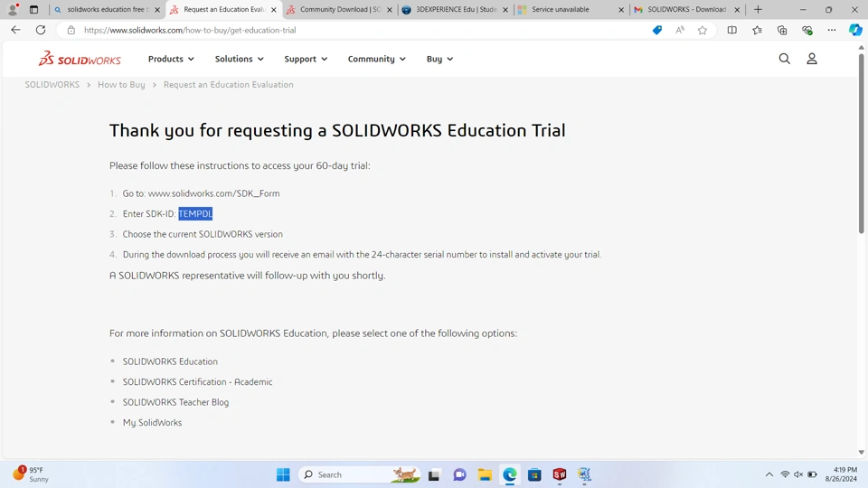Open Microsoft Store taskbar icon

click(x=534, y=474)
